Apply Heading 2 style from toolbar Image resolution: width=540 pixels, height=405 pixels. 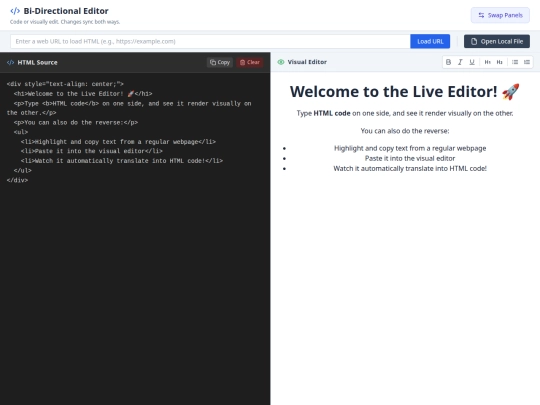coord(499,62)
